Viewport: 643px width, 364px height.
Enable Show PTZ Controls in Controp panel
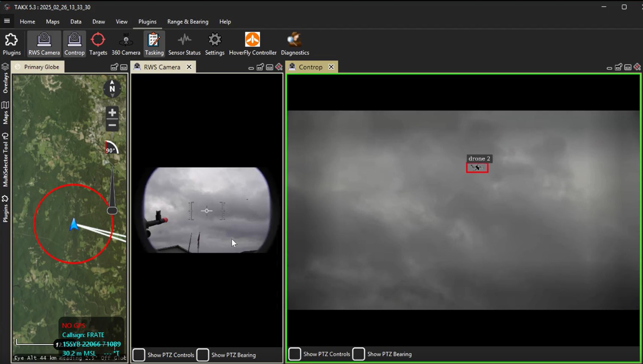tap(295, 354)
